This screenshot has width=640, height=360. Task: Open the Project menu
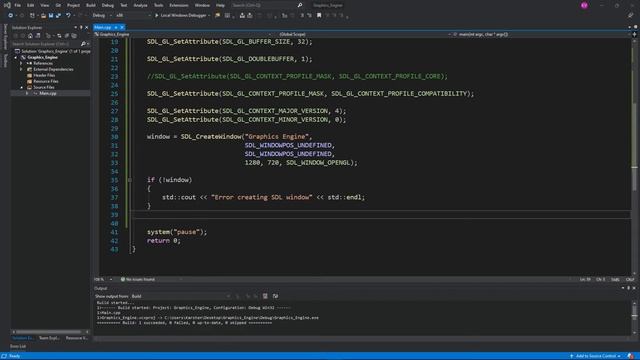coord(73,5)
